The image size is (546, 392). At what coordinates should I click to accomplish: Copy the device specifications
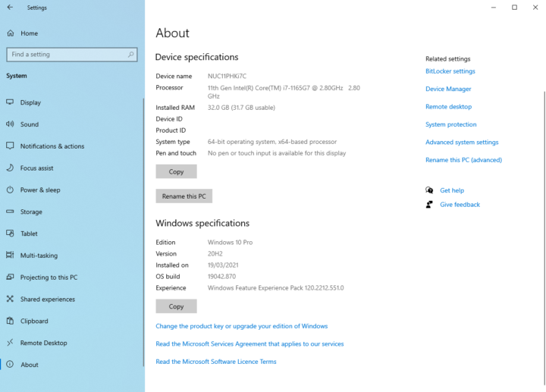(176, 171)
